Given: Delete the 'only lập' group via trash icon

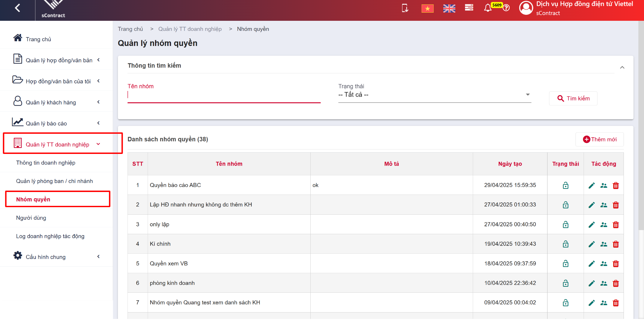Looking at the screenshot, I should pos(616,225).
